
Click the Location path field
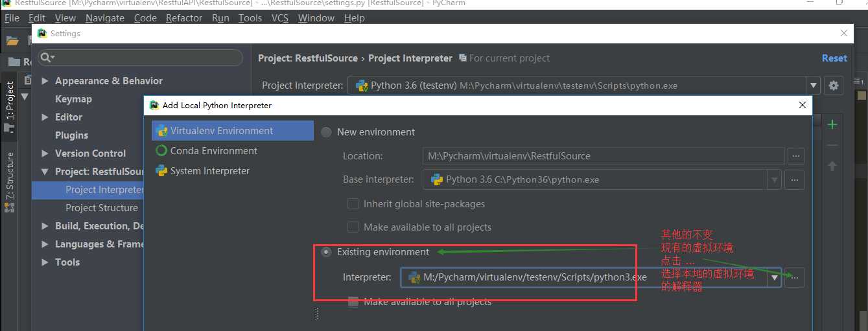tap(604, 156)
